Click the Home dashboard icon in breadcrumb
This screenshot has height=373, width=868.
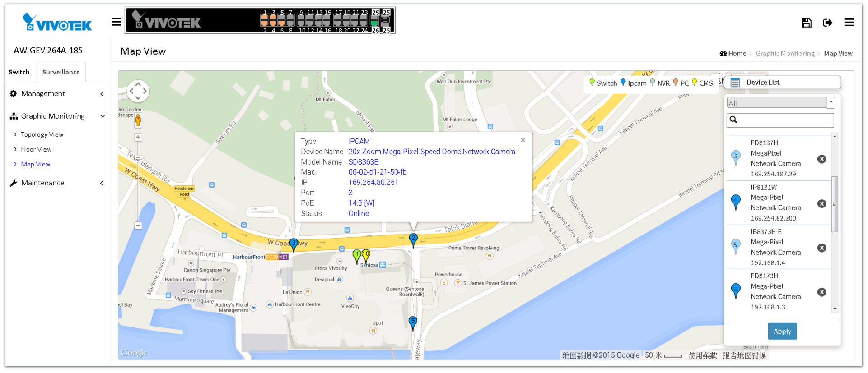click(x=723, y=54)
